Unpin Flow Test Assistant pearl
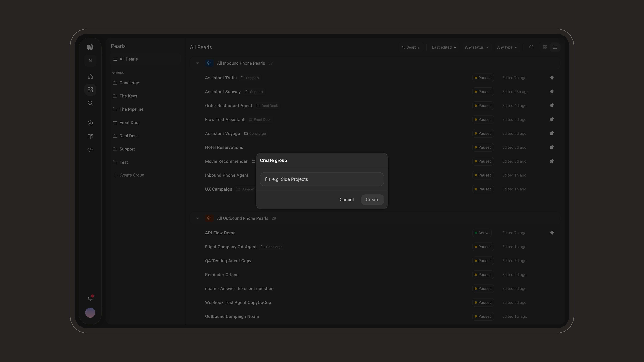This screenshot has height=362, width=644. pos(552,119)
